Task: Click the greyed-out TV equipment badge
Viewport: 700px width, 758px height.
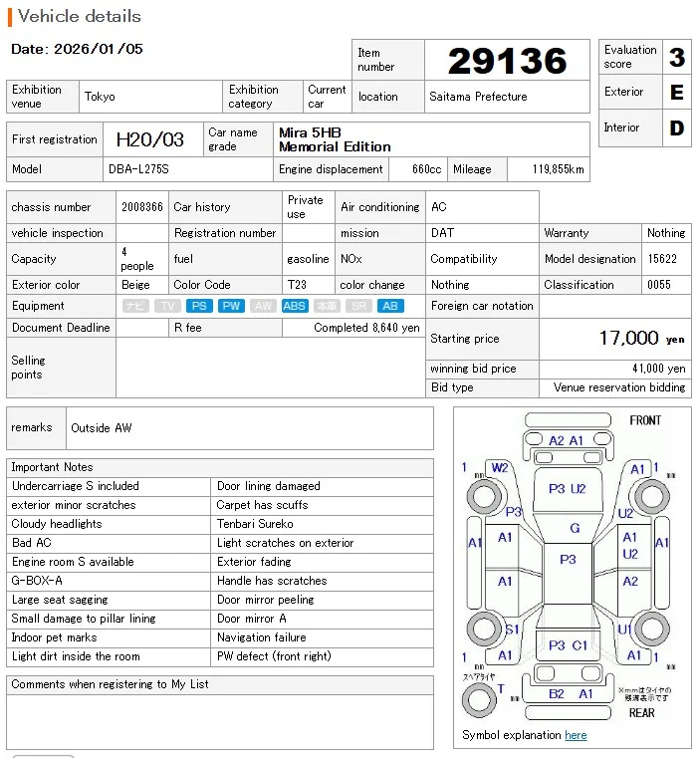Action: [x=167, y=306]
